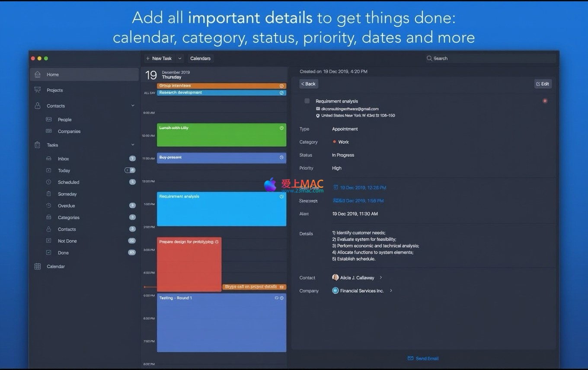Select Someday in the Tasks list
Screen dimensions: 588x370
[67, 194]
